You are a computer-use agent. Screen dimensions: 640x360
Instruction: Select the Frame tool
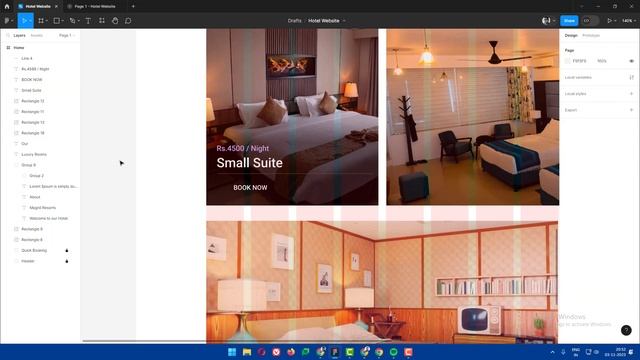[41, 20]
